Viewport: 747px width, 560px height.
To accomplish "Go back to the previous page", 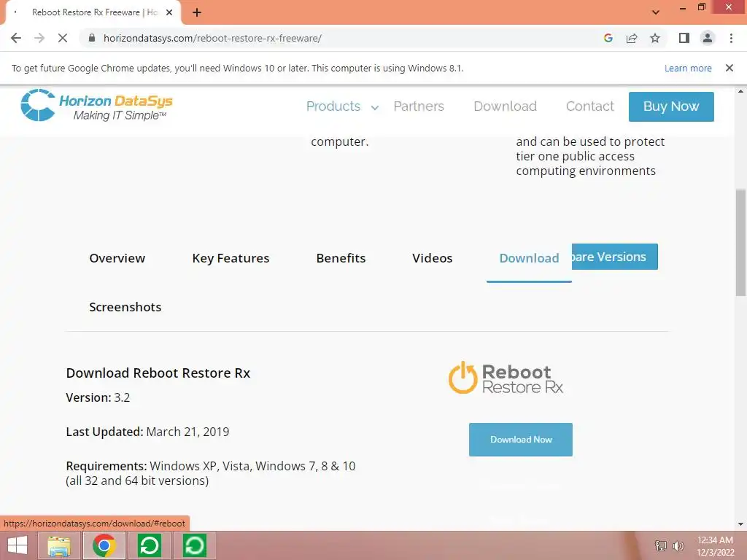I will 16,38.
